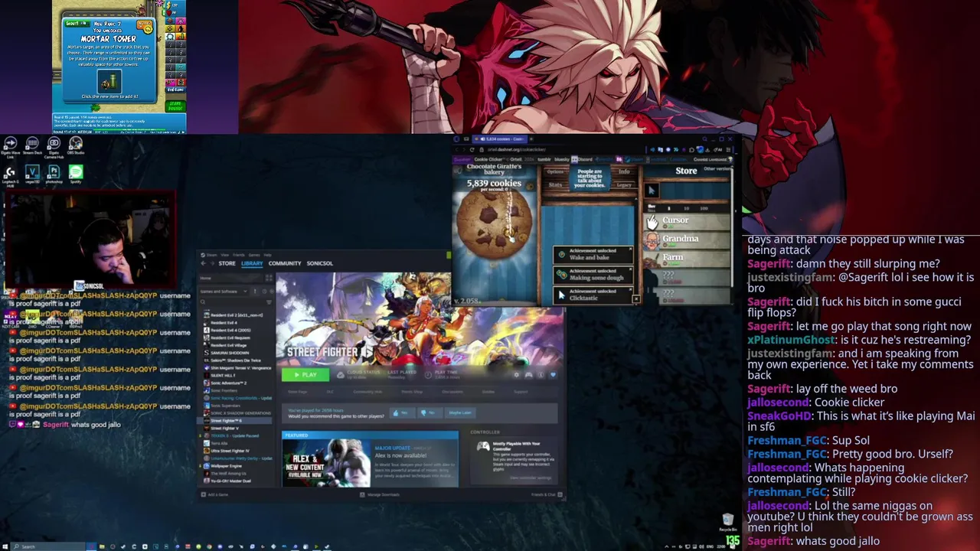Screen dimensions: 980x551
Task: Open the vegas180 desktop shortcut
Action: [32, 174]
